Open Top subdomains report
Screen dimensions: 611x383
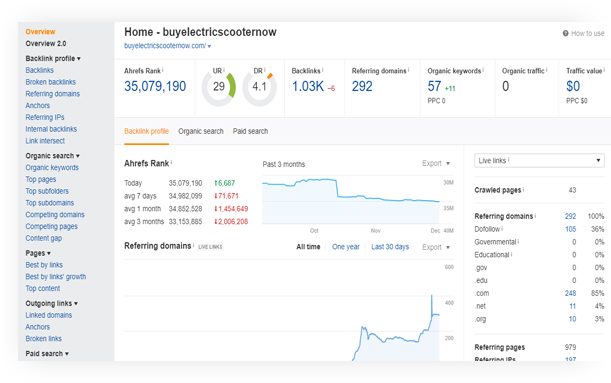point(49,203)
